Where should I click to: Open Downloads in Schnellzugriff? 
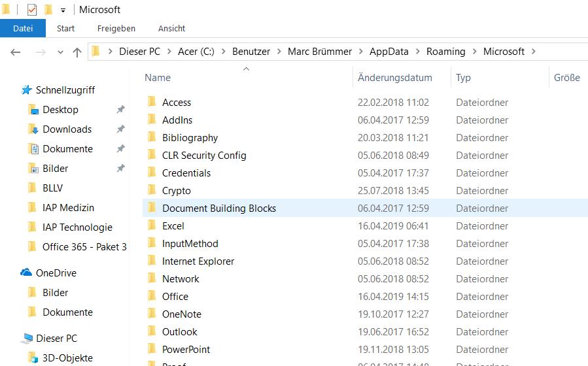67,129
